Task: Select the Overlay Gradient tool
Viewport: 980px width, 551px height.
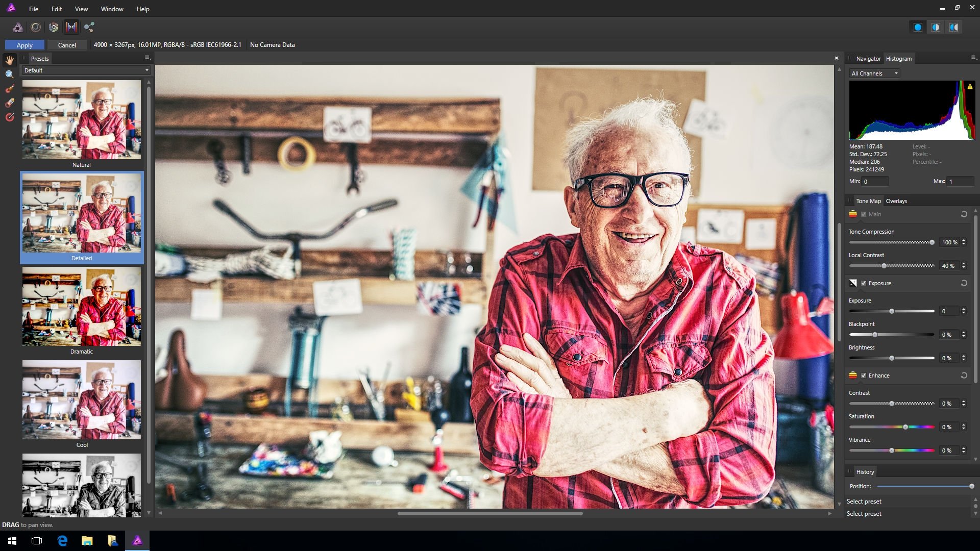Action: 9,117
